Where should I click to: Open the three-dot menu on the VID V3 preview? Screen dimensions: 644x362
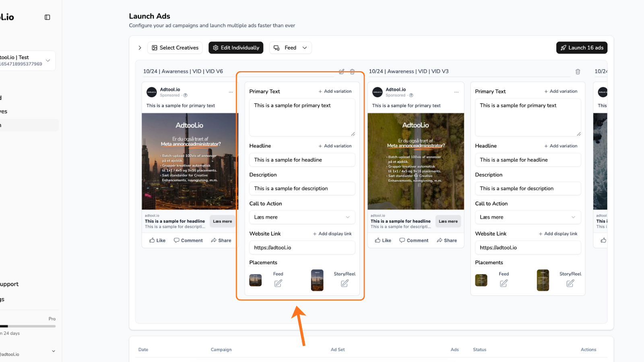(x=456, y=92)
